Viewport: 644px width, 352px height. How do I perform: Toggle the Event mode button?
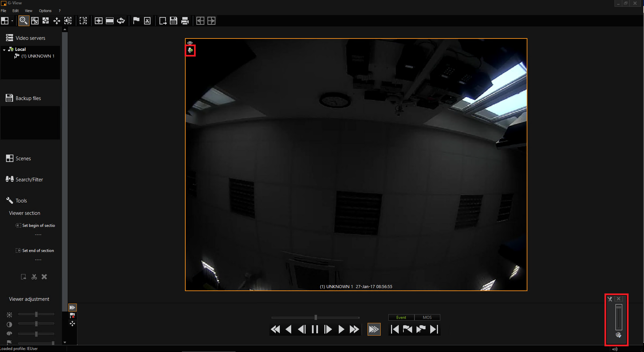tap(401, 318)
